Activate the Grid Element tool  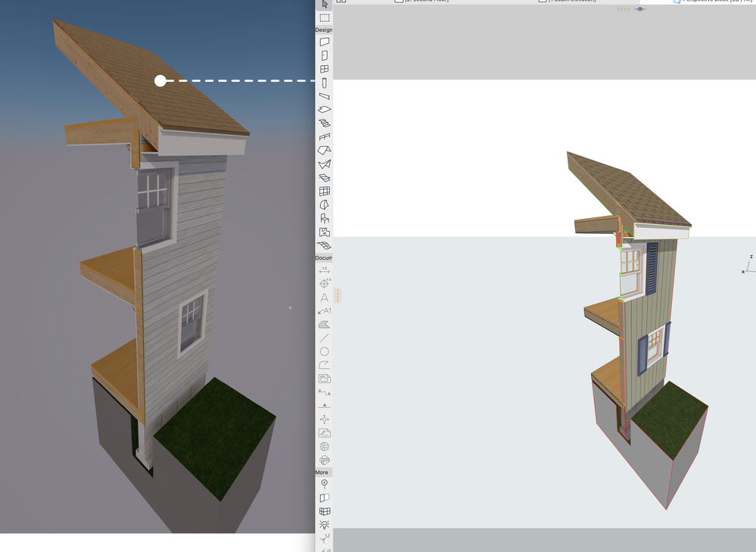(325, 484)
